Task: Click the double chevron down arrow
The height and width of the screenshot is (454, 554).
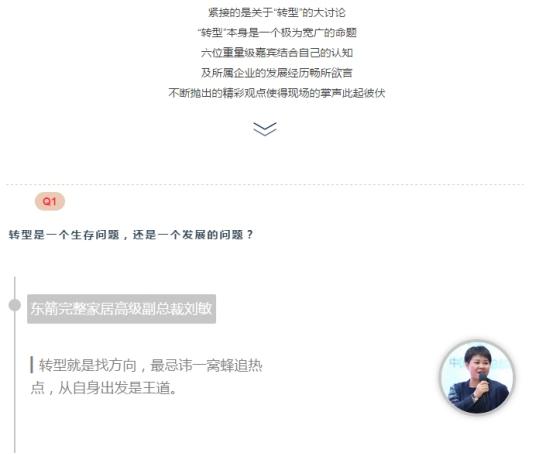Action: point(265,129)
